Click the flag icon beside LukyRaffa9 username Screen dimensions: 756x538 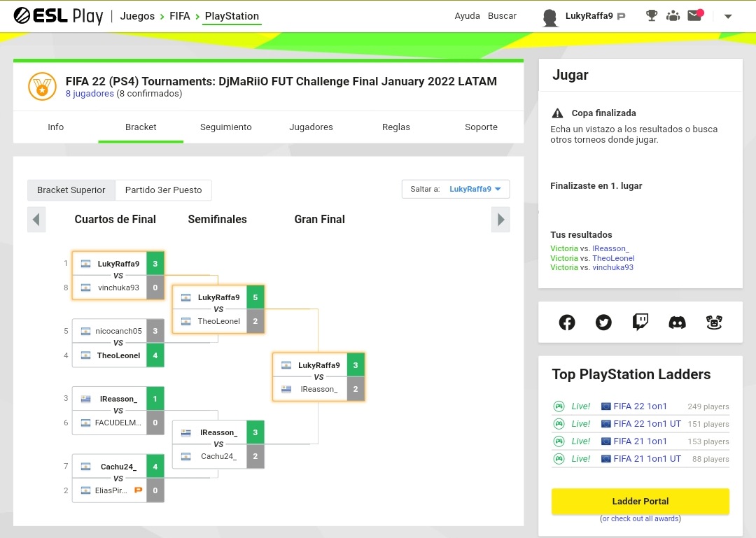(621, 16)
